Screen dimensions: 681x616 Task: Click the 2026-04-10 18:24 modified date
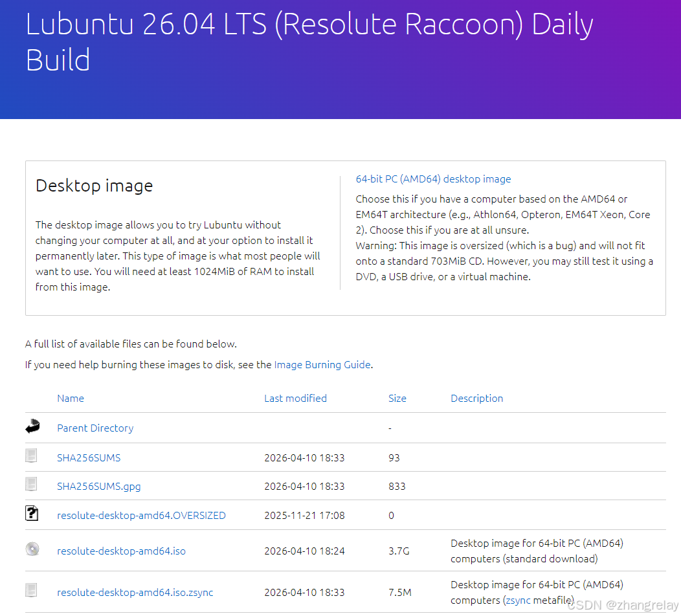click(304, 551)
